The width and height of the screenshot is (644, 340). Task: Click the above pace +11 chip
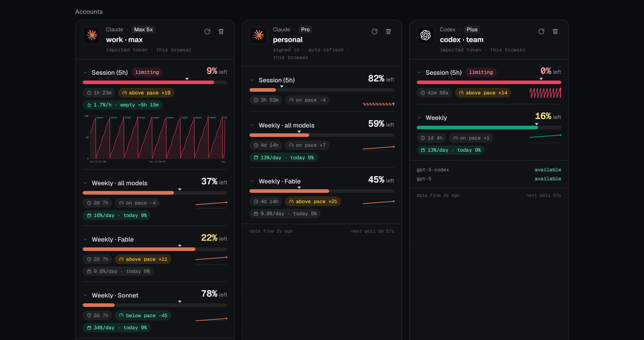(143, 259)
